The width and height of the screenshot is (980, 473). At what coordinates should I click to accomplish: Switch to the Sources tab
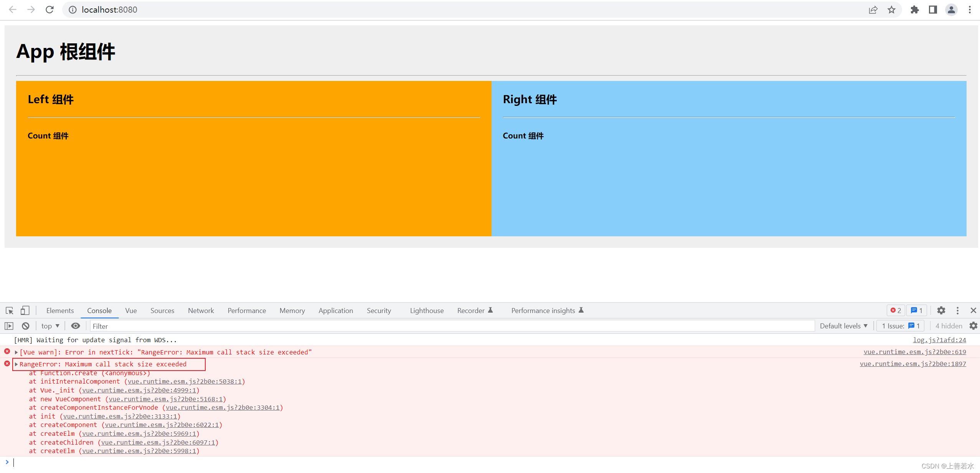pos(162,310)
